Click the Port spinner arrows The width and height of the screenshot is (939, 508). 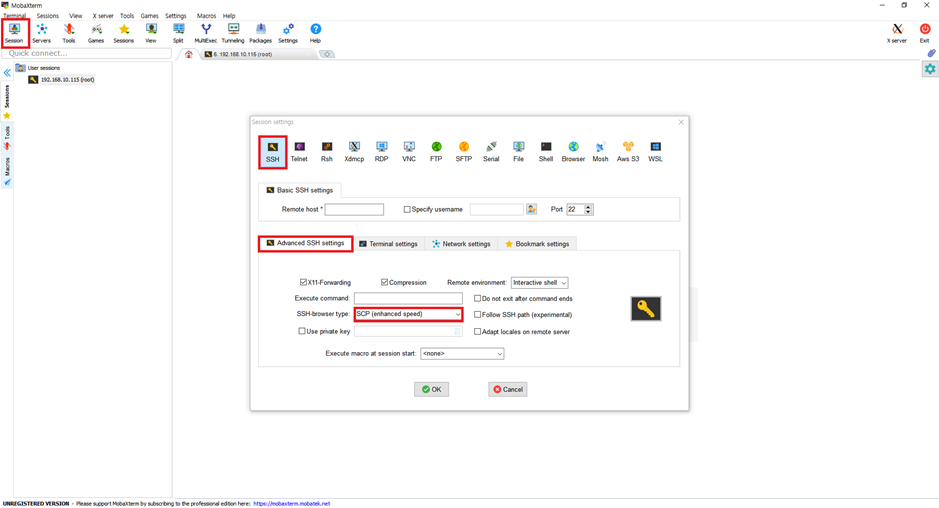[x=589, y=210]
